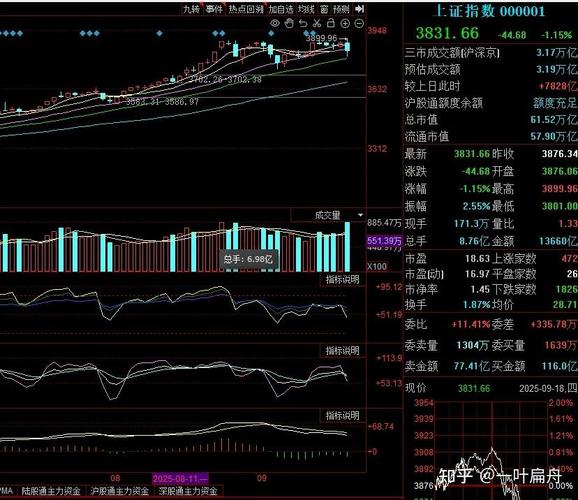Click the 最低 value 3801.00
578x500 pixels.
(x=560, y=206)
